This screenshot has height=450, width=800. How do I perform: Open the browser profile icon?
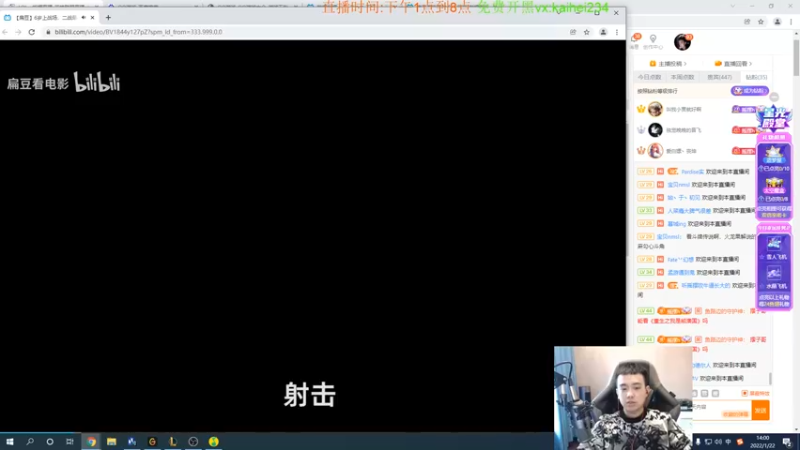603,32
